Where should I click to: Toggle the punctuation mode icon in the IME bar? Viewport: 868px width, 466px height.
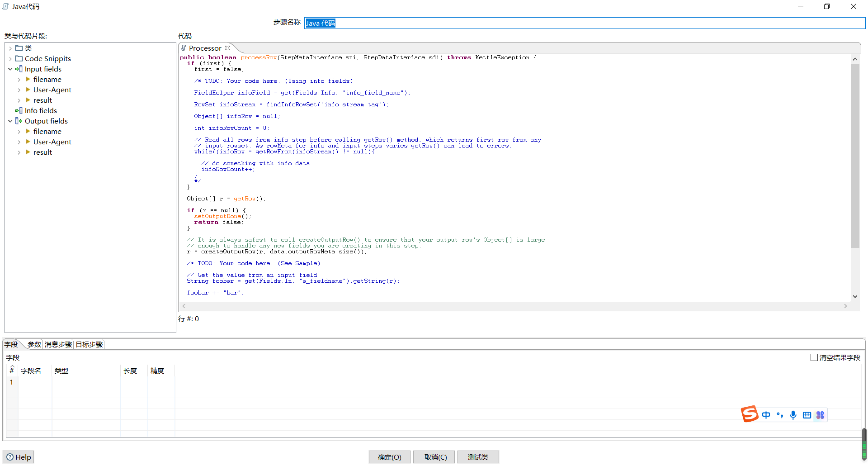780,415
